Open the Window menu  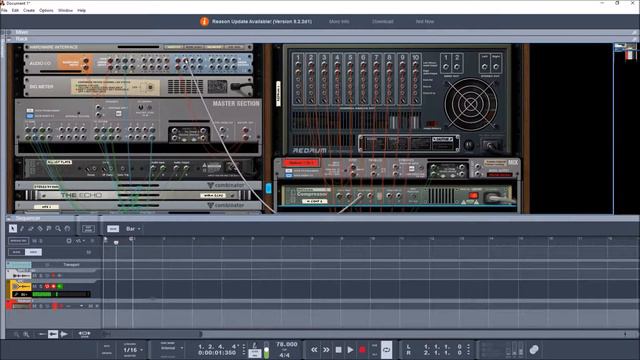(65, 10)
